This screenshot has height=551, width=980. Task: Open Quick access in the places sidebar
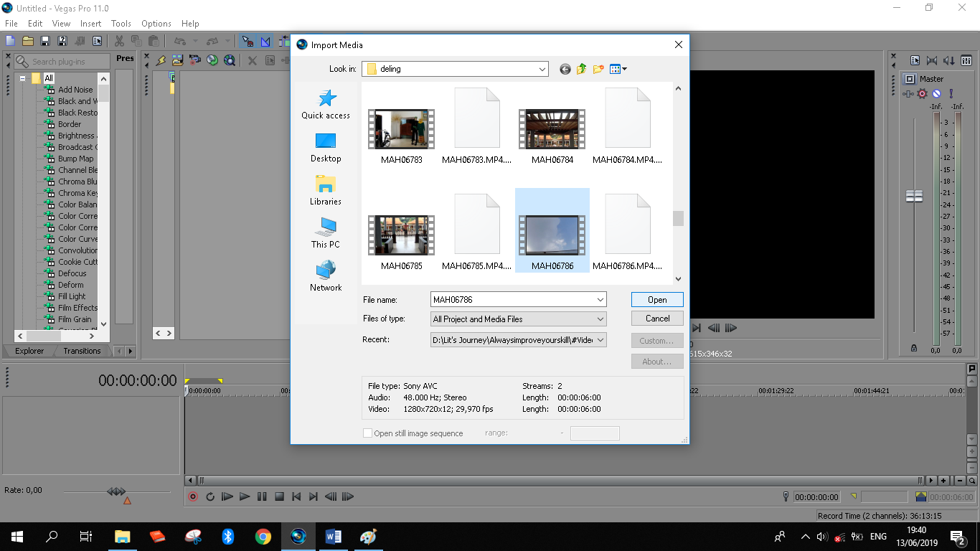(x=326, y=105)
